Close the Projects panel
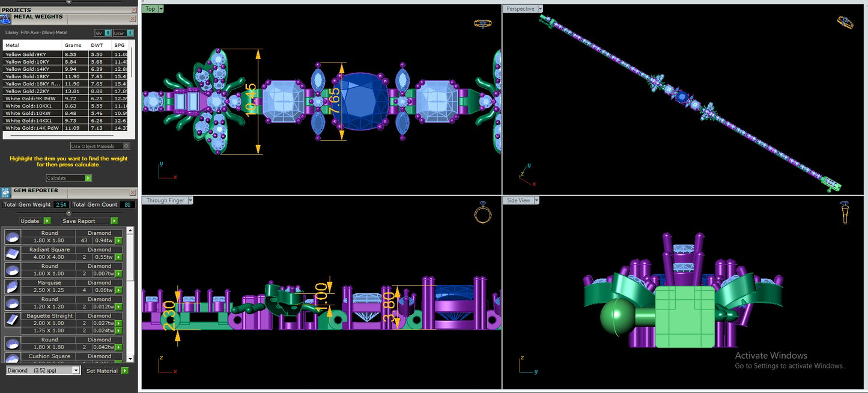The image size is (868, 393). point(133,10)
